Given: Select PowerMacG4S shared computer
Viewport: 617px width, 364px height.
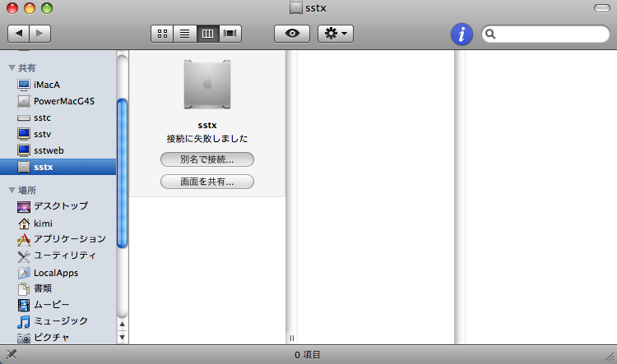Looking at the screenshot, I should [x=64, y=101].
